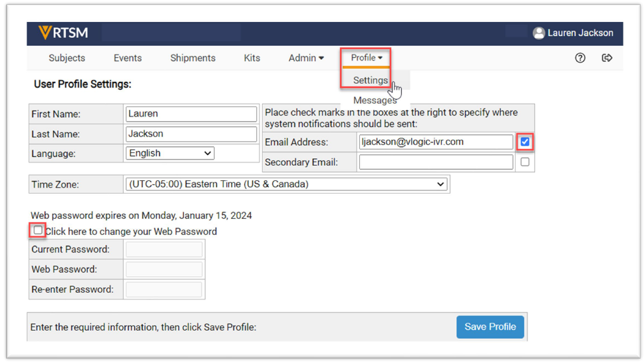Click the Lauren Jackson user avatar icon

point(538,33)
